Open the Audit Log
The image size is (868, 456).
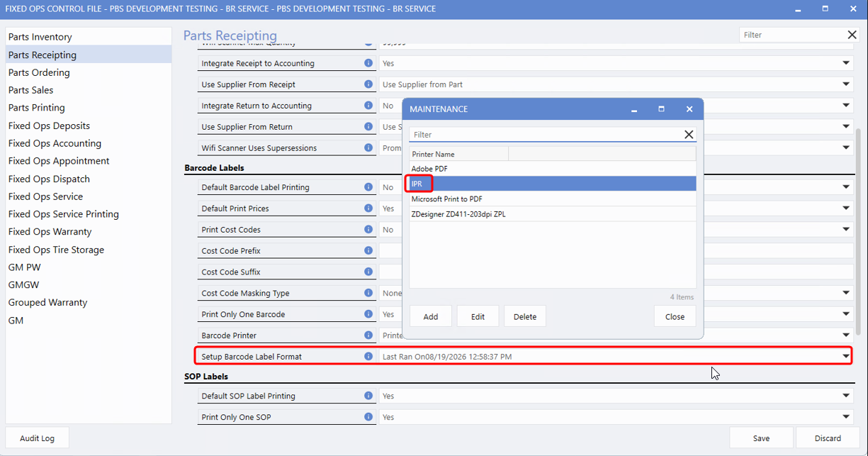click(x=37, y=438)
